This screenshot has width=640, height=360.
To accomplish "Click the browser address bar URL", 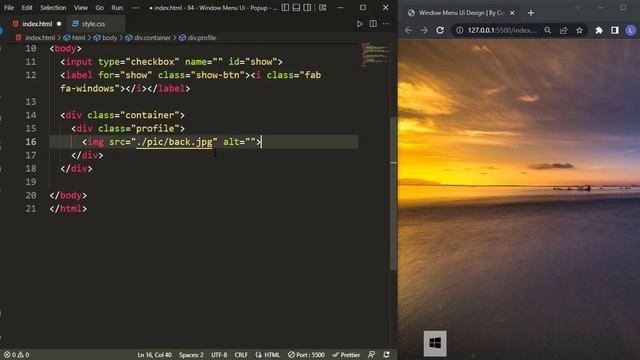I will (x=502, y=30).
